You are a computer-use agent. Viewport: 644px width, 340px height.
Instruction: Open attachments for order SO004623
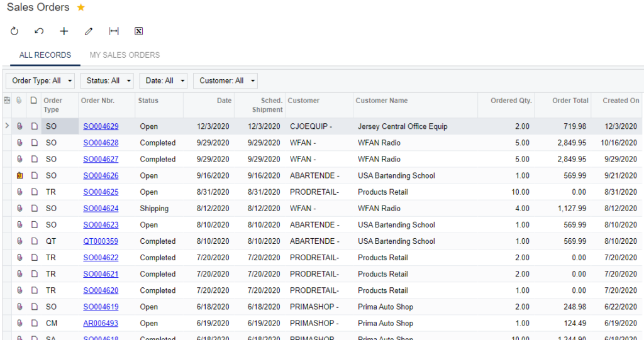pyautogui.click(x=19, y=225)
